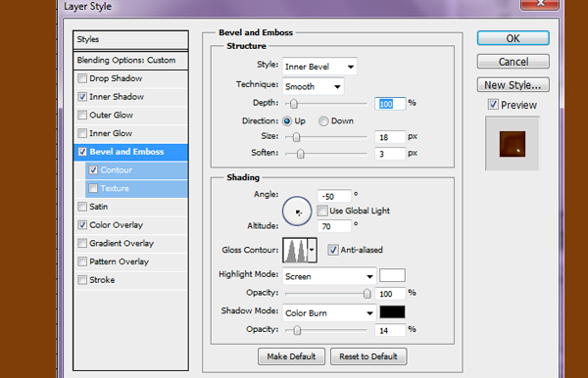Enable the Satin checkbox
The height and width of the screenshot is (378, 588).
[82, 207]
